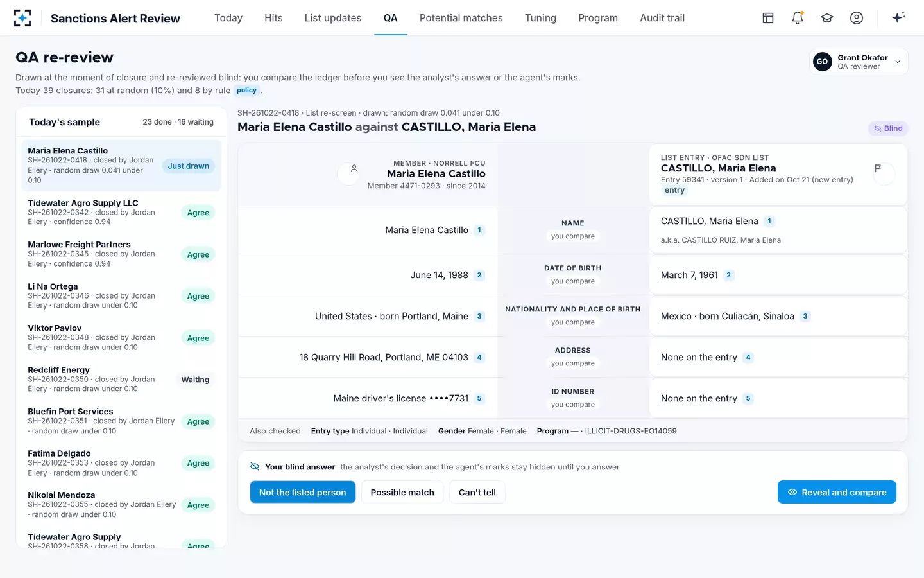This screenshot has height=578, width=924.
Task: Click the Just drawn badge
Action: pyautogui.click(x=189, y=166)
